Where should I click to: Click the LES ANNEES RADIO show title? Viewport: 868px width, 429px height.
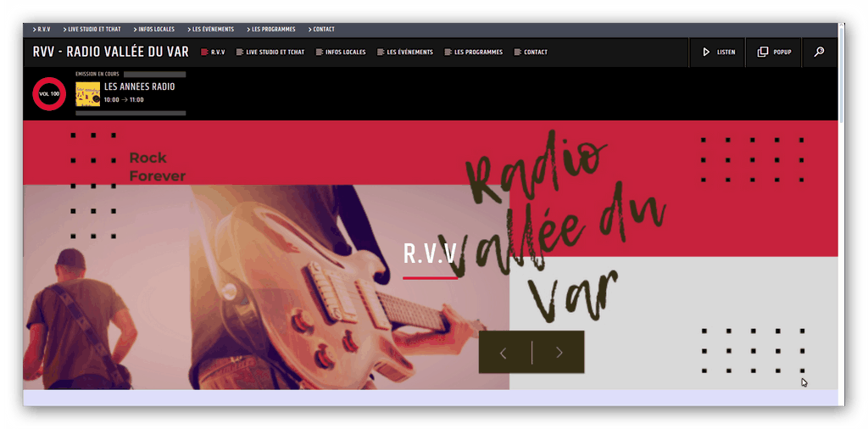point(140,87)
